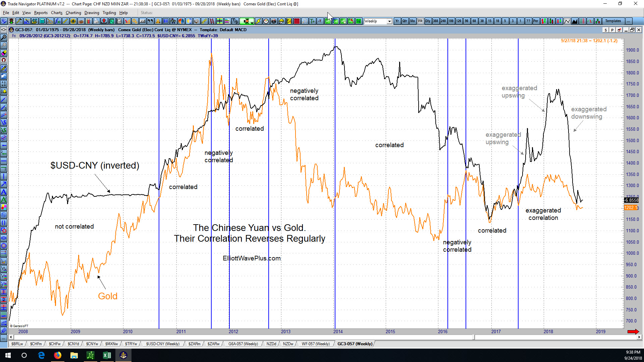The width and height of the screenshot is (644, 362).
Task: Select the text annotation 'A' tool
Action: coord(4,191)
